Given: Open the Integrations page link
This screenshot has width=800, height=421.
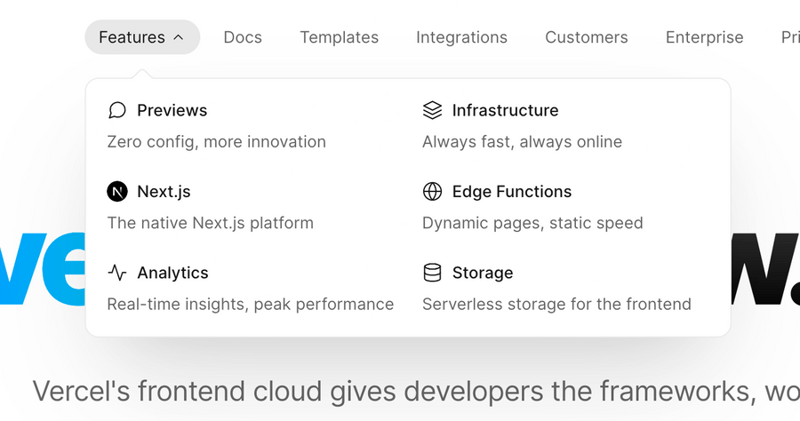Looking at the screenshot, I should tap(461, 37).
